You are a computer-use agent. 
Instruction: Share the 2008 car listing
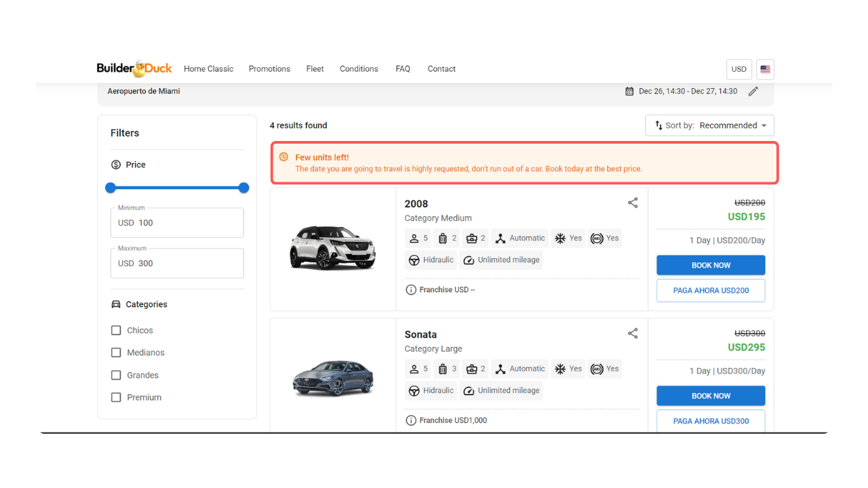(x=633, y=203)
